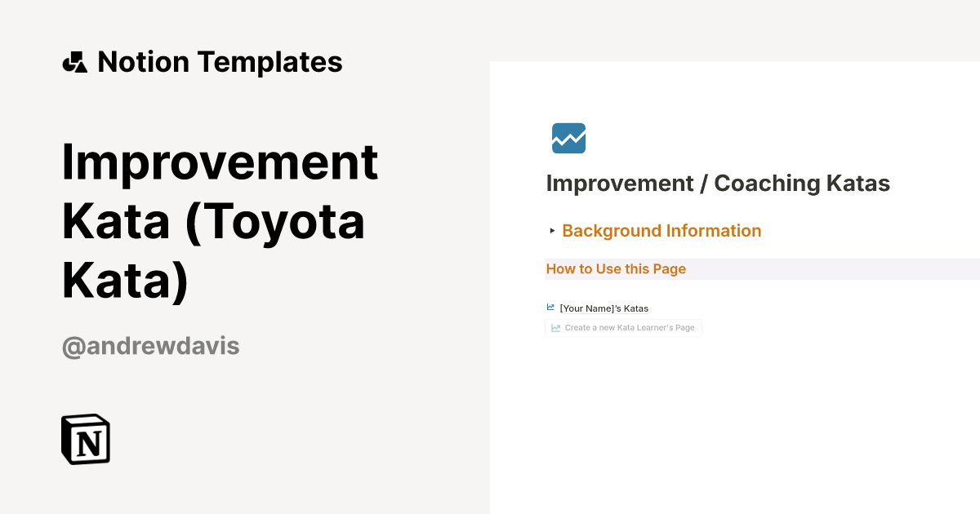The image size is (980, 514).
Task: Open the [Your Name]'s Katas subpage
Action: [x=604, y=308]
